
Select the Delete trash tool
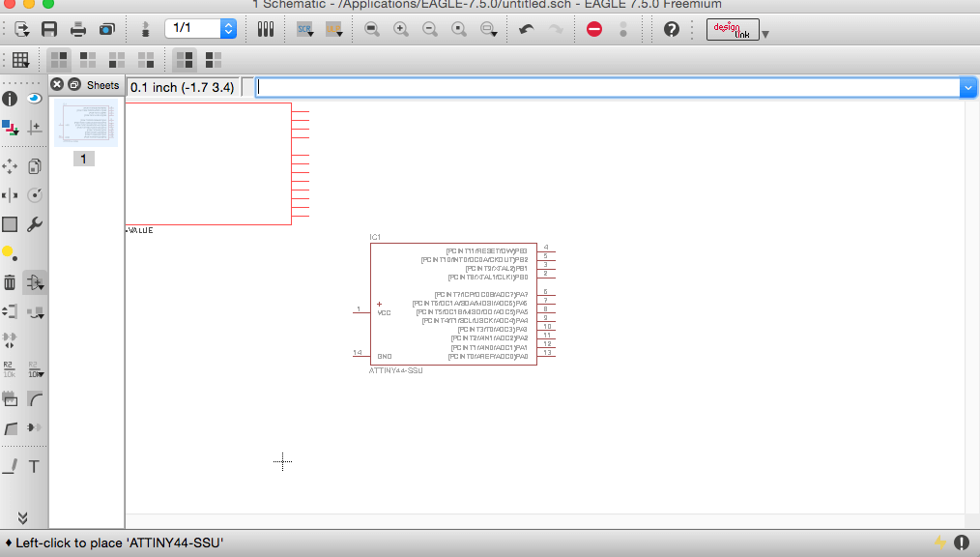10,282
